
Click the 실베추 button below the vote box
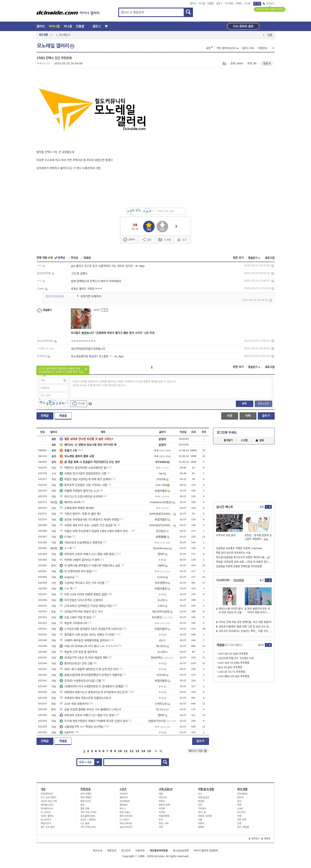point(129,240)
